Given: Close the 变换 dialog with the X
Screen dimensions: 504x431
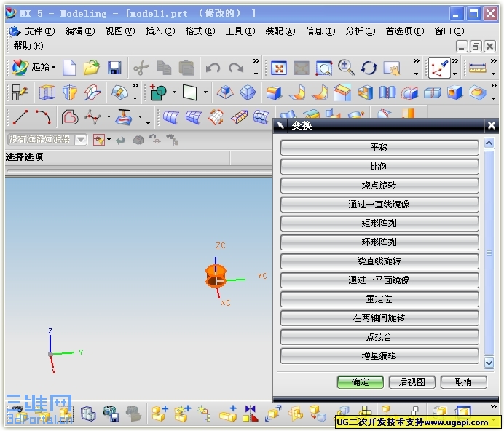Looking at the screenshot, I should click(492, 126).
